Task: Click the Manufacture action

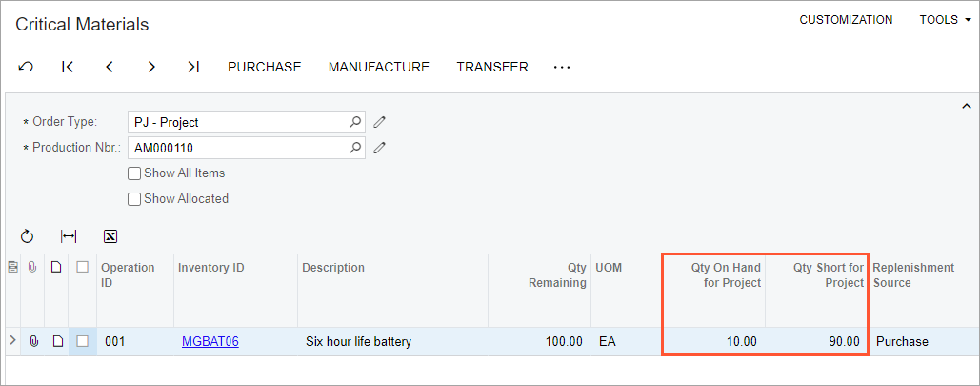Action: [379, 67]
